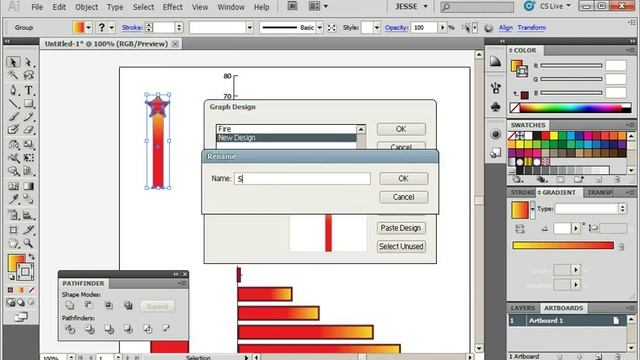
Task: Select the Direct Selection tool
Action: 28,62
